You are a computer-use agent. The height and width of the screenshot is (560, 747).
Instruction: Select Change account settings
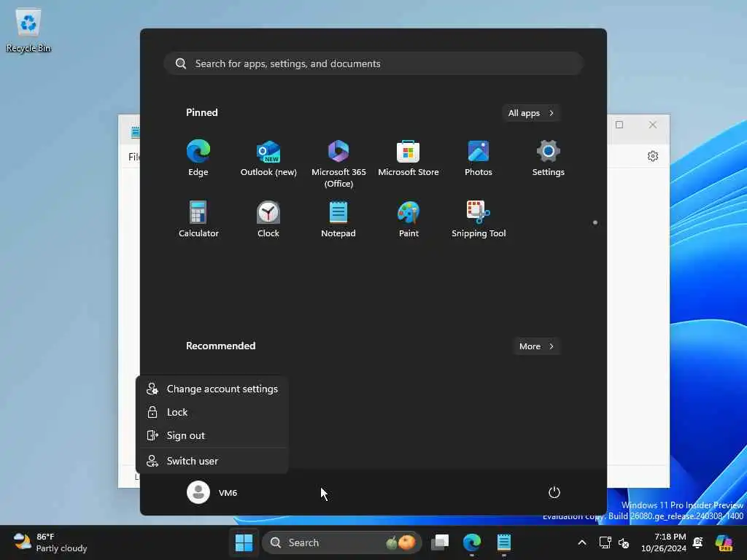pos(212,389)
